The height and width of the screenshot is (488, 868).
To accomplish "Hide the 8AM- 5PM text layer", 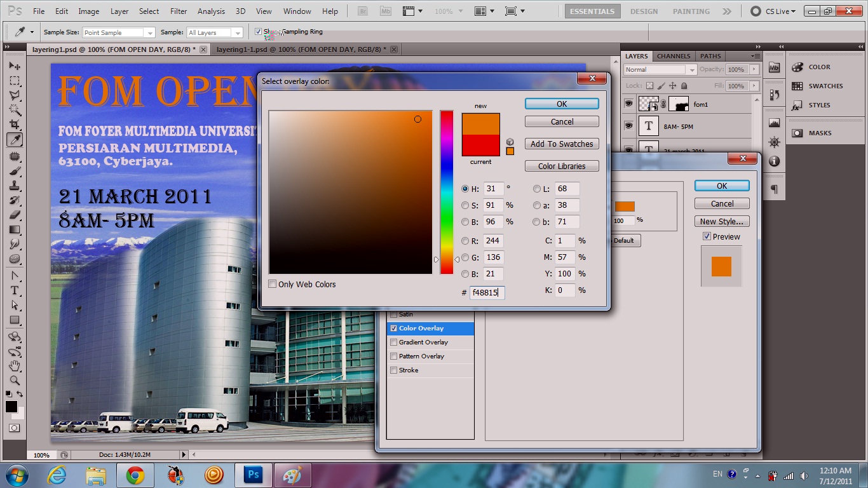I will [628, 126].
